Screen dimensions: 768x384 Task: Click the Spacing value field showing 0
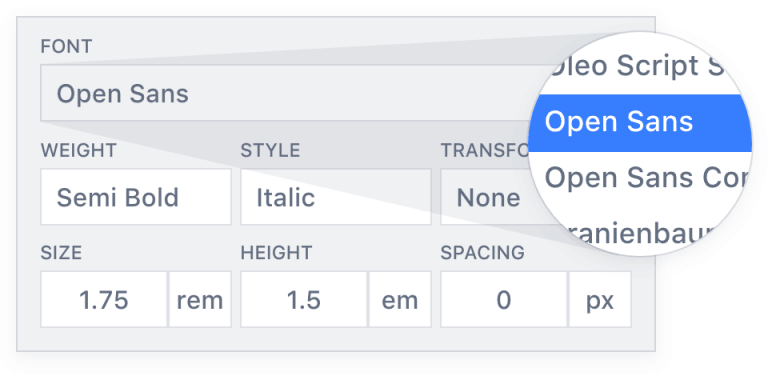(x=504, y=299)
